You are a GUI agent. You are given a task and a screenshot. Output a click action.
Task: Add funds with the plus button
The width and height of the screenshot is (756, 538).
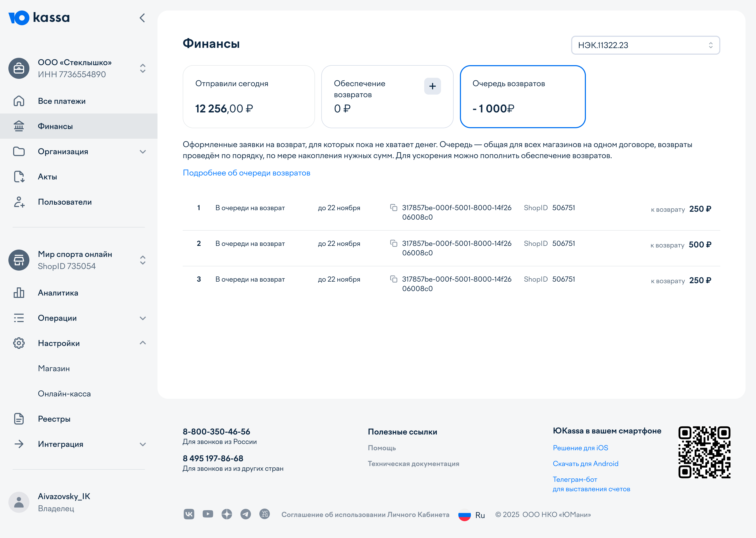coord(432,86)
